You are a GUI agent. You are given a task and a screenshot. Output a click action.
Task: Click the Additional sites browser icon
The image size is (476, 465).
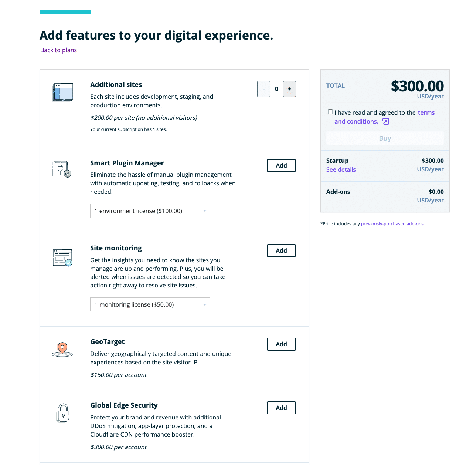click(62, 92)
